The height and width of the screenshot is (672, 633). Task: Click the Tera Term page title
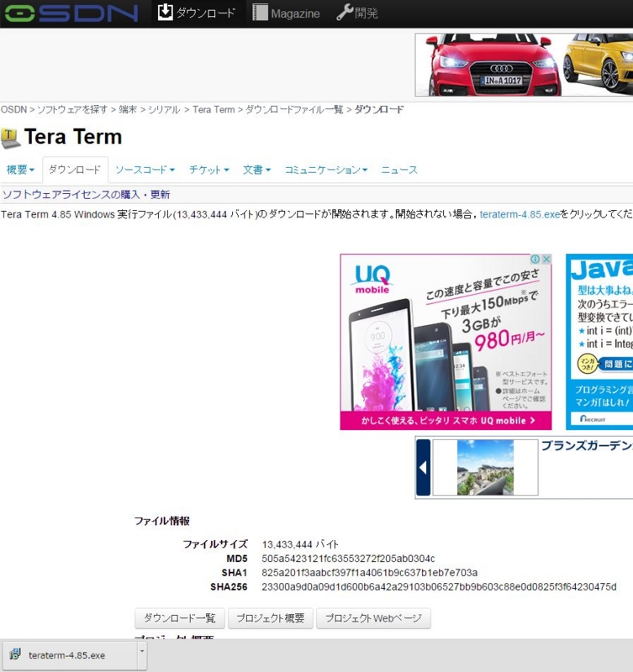pos(73,137)
